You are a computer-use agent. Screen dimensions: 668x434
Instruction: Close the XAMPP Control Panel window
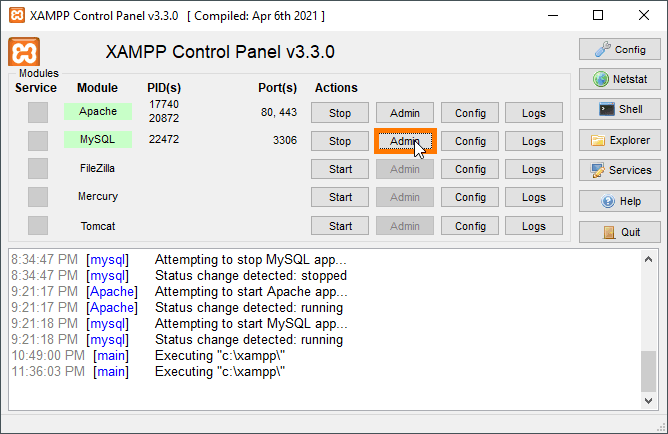(644, 16)
